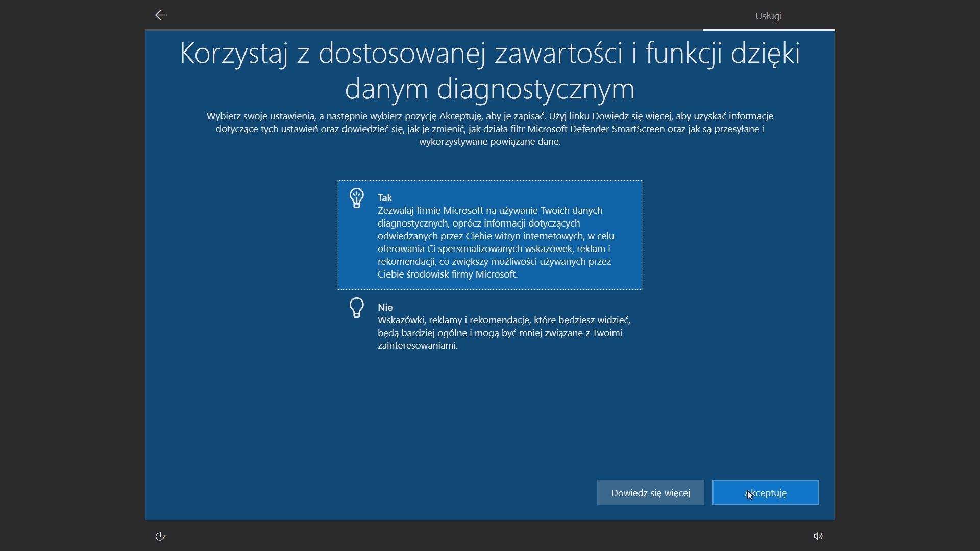This screenshot has height=551, width=980.
Task: Click the lightbulb icon next to Tak
Action: [x=356, y=198]
